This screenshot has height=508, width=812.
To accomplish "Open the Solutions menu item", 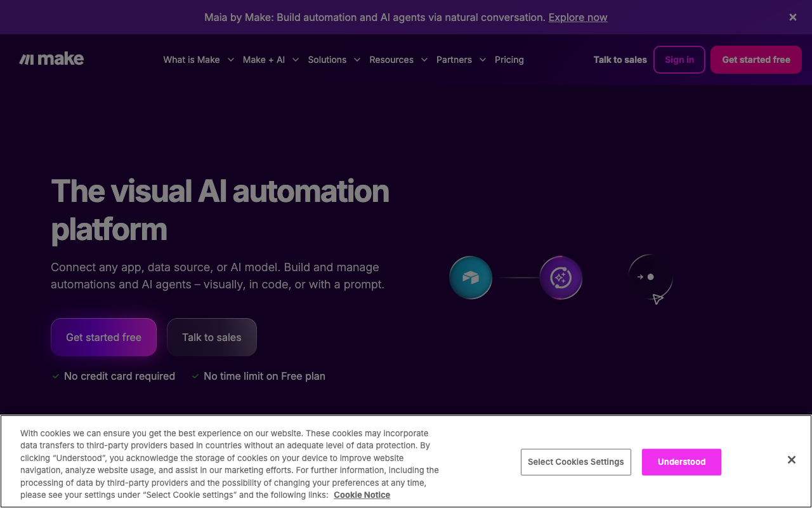I will [x=327, y=60].
